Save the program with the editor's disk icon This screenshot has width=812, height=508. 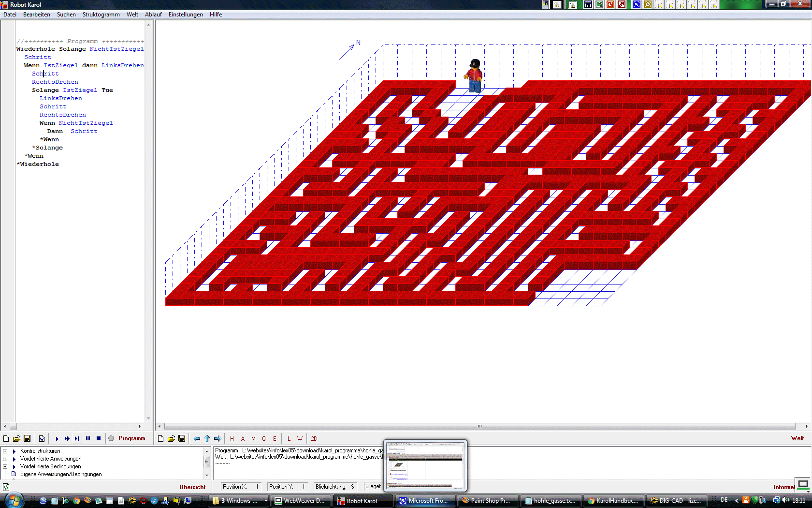coord(27,439)
